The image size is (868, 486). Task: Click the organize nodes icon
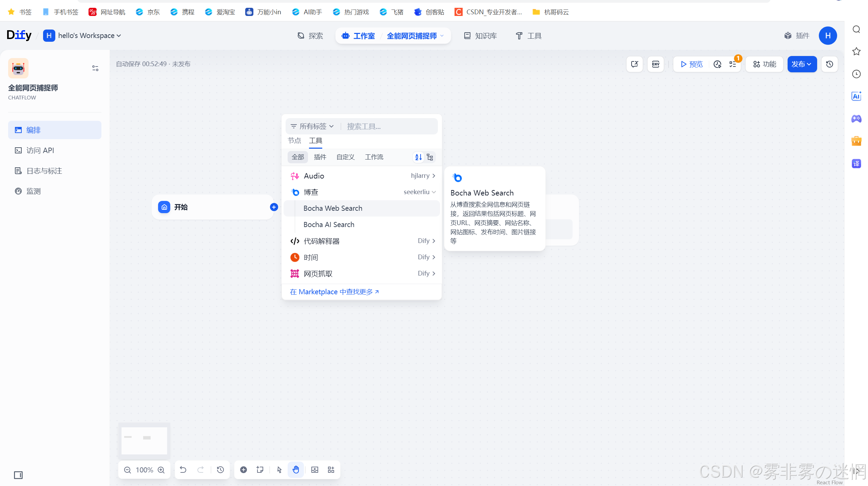(331, 470)
